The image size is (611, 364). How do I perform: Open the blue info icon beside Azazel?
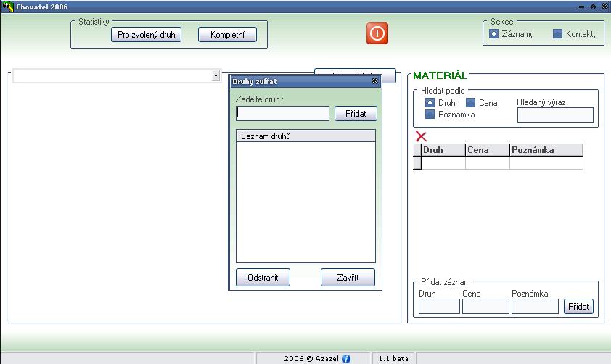tap(346, 358)
